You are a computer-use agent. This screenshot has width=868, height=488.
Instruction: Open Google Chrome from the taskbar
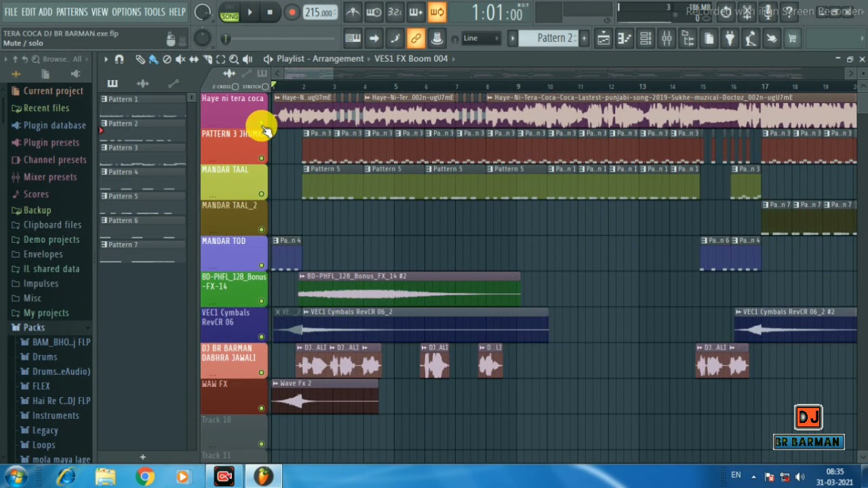point(144,476)
